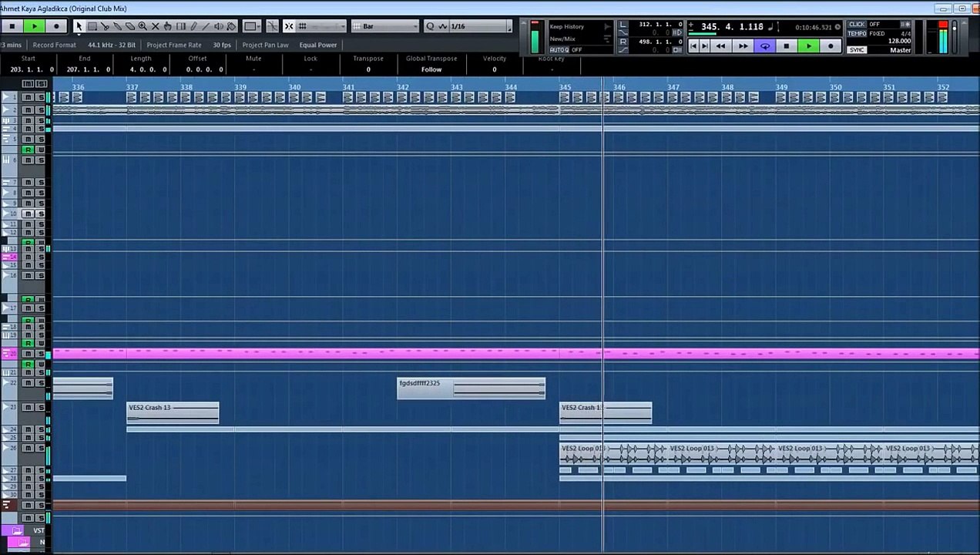Click the toolbar Record button

(56, 26)
